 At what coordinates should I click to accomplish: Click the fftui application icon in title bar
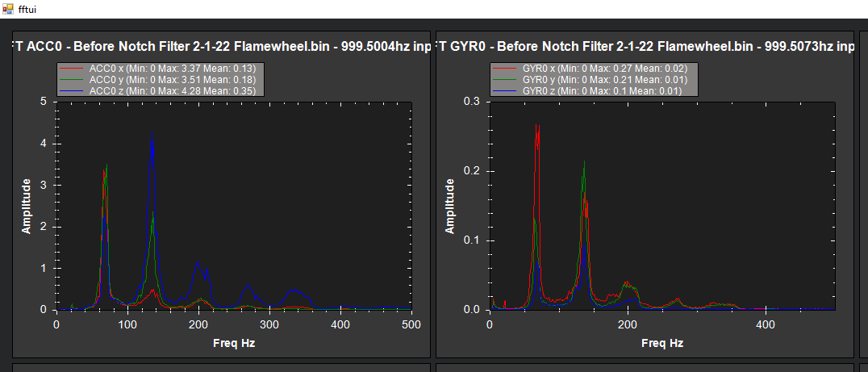tap(8, 9)
